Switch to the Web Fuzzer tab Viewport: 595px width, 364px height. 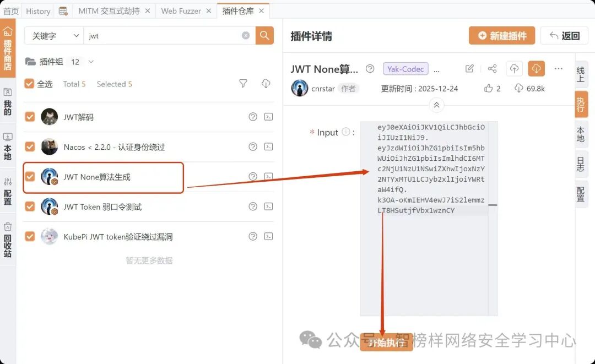[x=181, y=11]
